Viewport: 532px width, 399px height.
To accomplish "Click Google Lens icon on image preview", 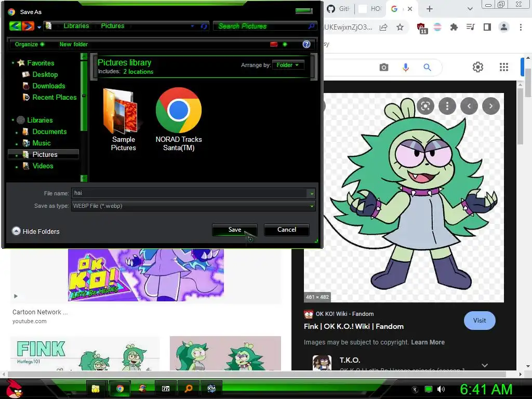I will pos(425,106).
